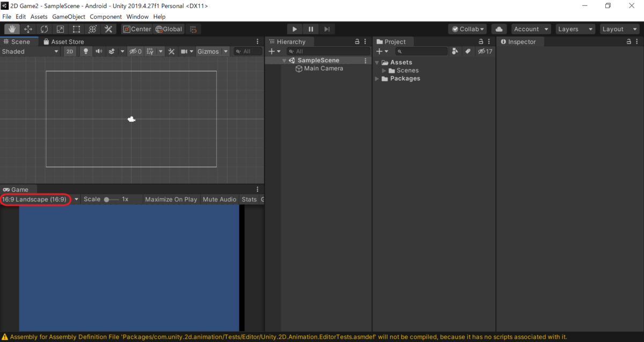Open SampleScene options menu
This screenshot has width=644, height=342.
pos(366,61)
